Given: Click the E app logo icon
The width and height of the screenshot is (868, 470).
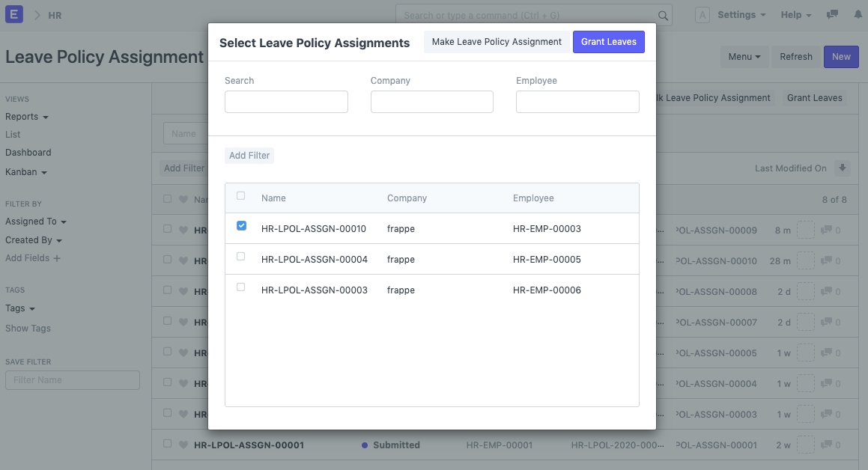Looking at the screenshot, I should 14,15.
